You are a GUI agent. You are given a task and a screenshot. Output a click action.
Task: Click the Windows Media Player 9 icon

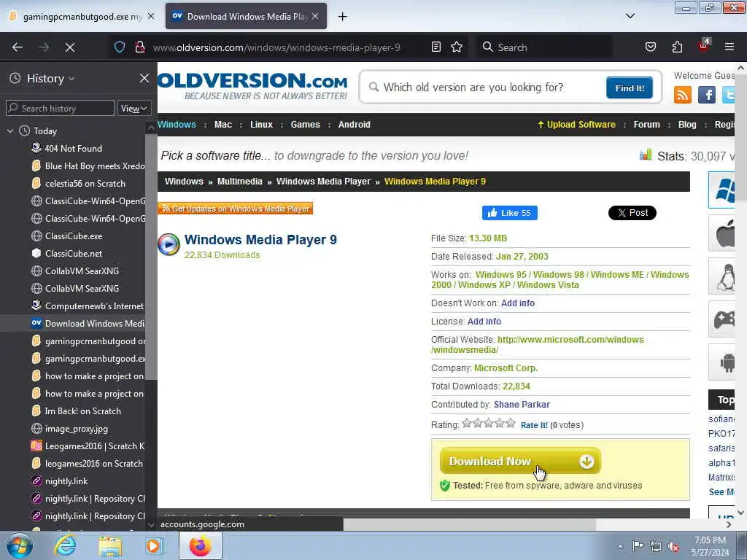(x=169, y=244)
